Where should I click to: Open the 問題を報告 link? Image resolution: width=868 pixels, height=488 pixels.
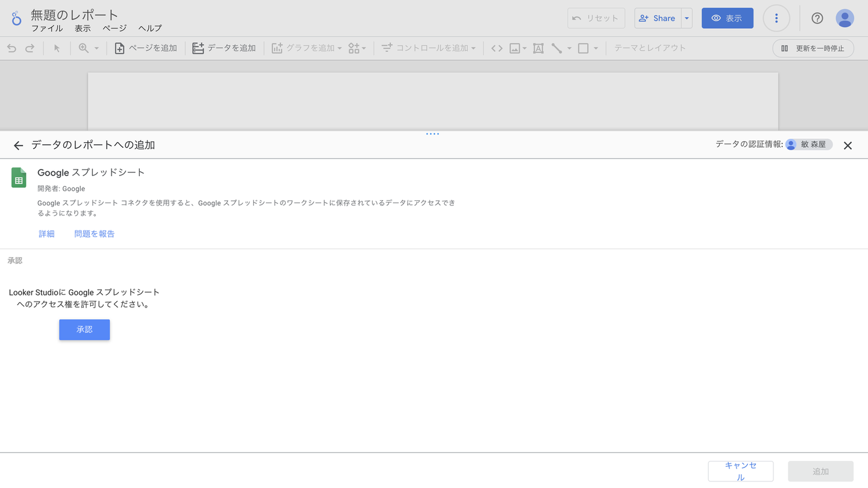click(95, 234)
